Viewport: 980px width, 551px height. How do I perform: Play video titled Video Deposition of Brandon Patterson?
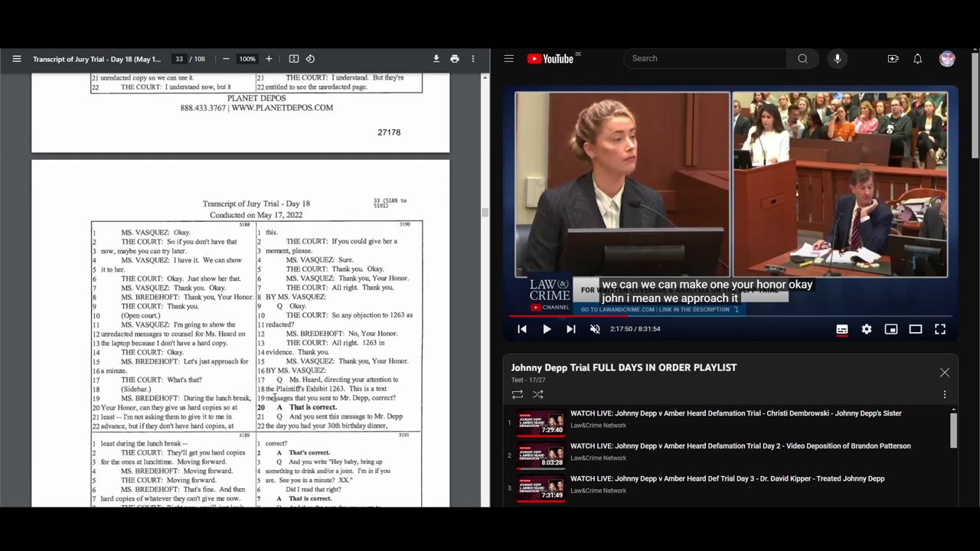(x=740, y=446)
